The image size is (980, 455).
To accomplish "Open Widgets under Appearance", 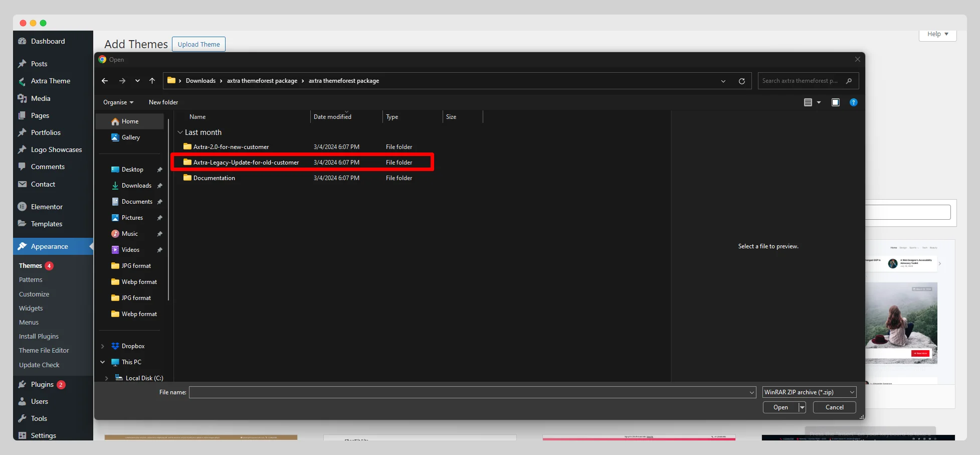I will click(x=31, y=308).
